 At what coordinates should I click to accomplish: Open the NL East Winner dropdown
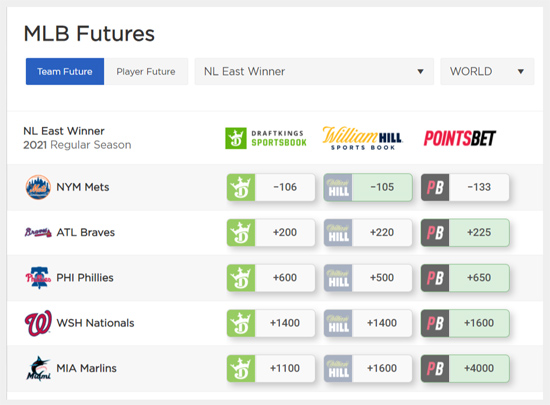tap(314, 72)
